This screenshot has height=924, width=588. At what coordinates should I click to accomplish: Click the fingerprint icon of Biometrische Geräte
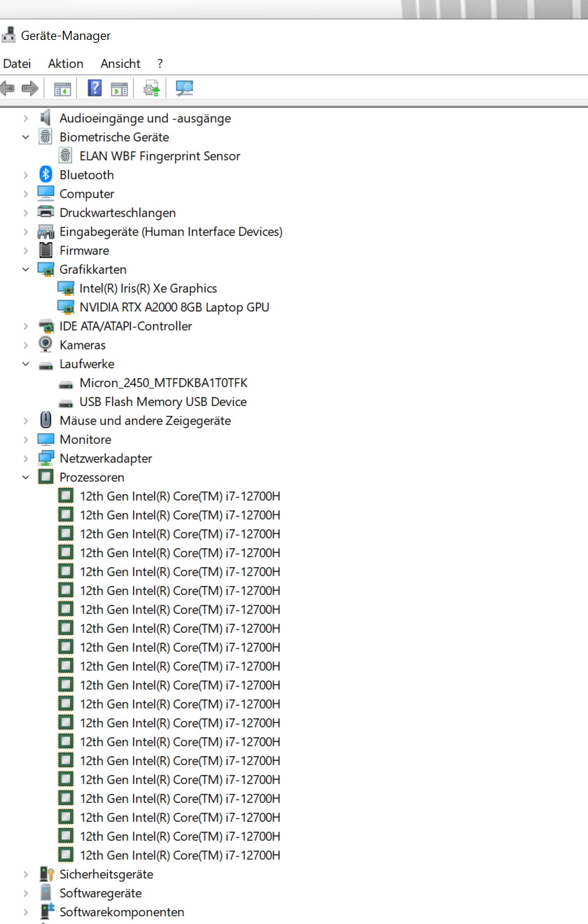tap(45, 137)
